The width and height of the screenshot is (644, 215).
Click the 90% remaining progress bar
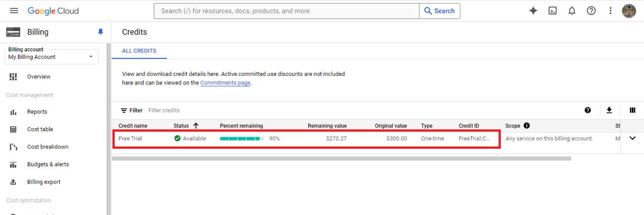[242, 138]
